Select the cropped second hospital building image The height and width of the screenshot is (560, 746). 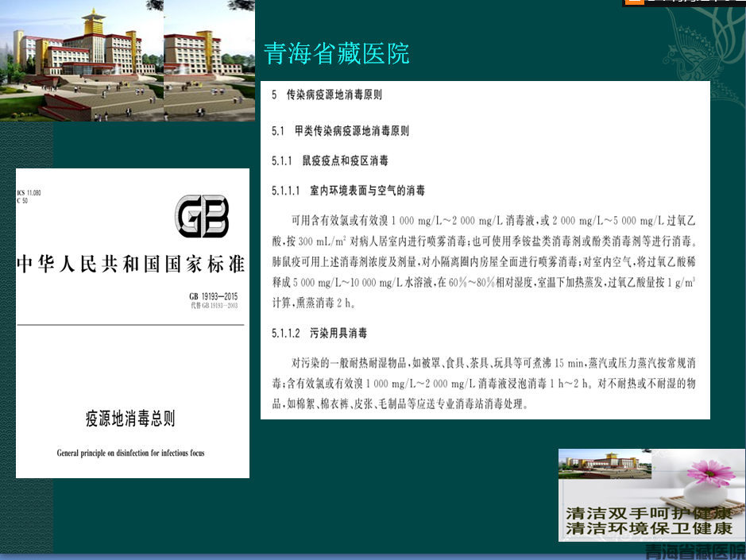(209, 60)
